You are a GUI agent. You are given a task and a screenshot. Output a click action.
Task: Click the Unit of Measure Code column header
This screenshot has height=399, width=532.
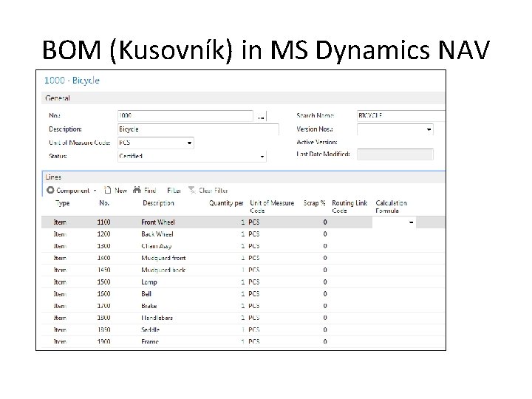click(x=272, y=207)
